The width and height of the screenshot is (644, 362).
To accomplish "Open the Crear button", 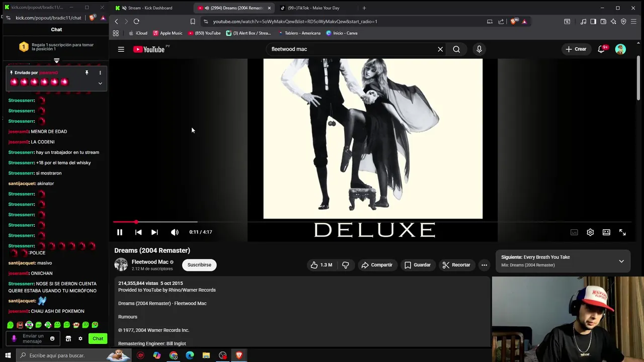I will [576, 49].
